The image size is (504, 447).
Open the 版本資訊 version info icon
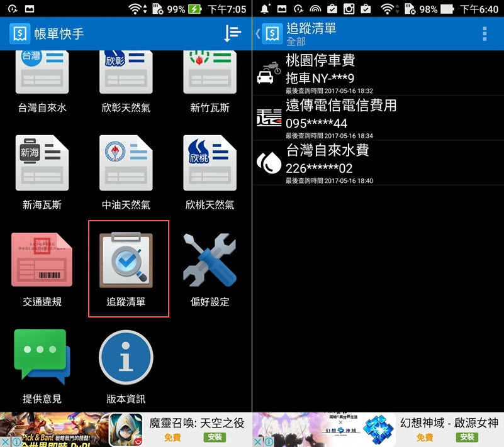(126, 357)
